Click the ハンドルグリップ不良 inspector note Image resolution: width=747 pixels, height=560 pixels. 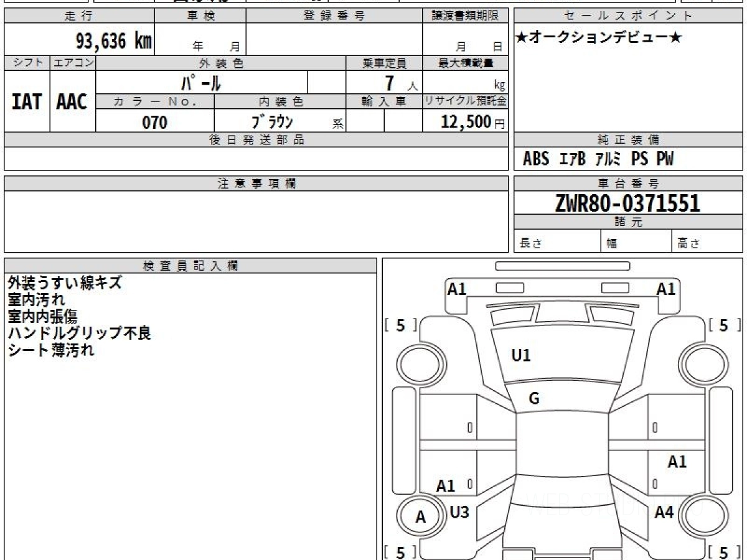coord(80,334)
